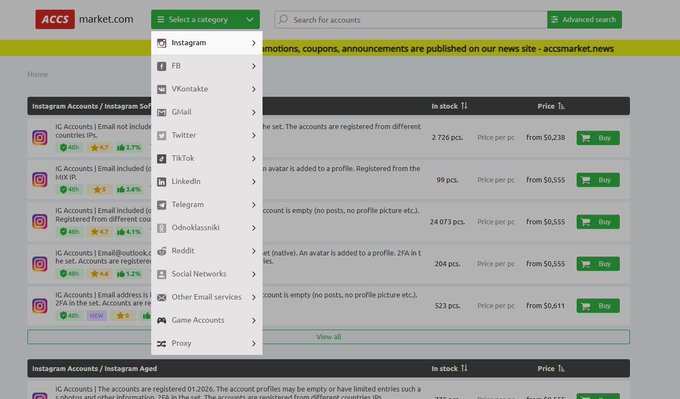Open the Select a category dropdown
The image size is (680, 399).
(206, 20)
